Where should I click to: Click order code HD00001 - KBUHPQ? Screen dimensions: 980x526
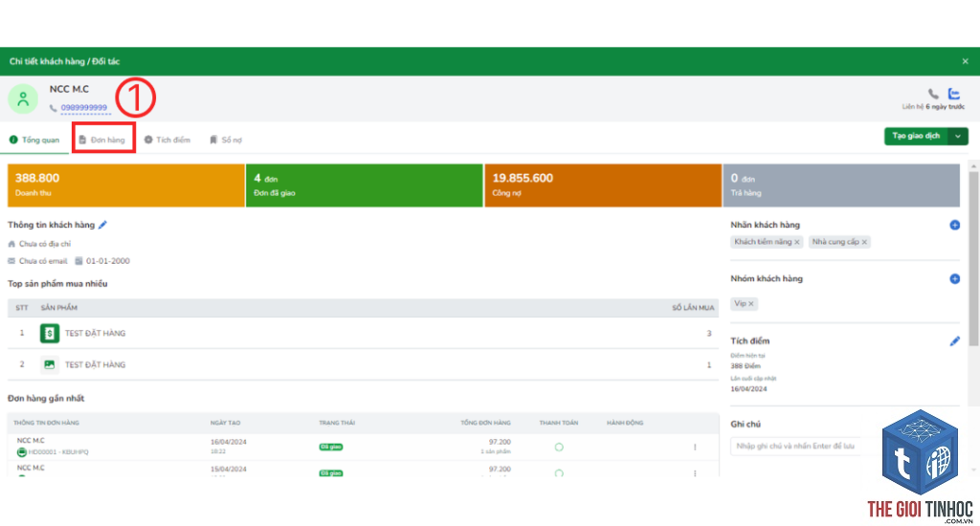click(58, 452)
